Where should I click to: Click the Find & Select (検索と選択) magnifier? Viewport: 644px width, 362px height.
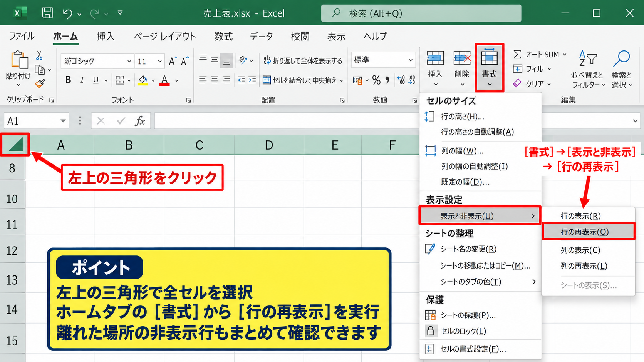click(621, 59)
